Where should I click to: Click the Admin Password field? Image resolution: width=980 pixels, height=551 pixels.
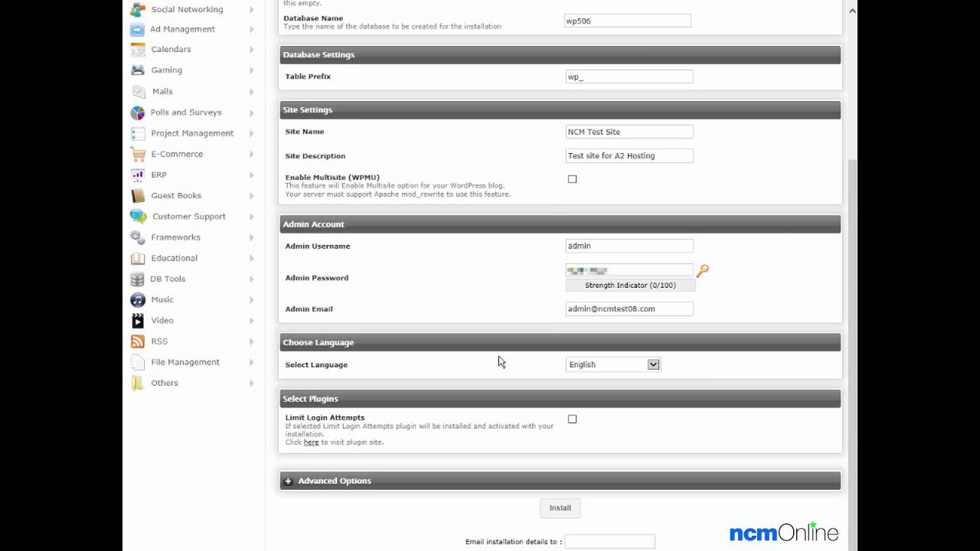point(629,271)
